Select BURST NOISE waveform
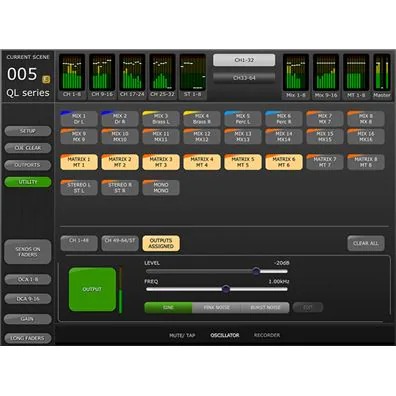 [265, 307]
